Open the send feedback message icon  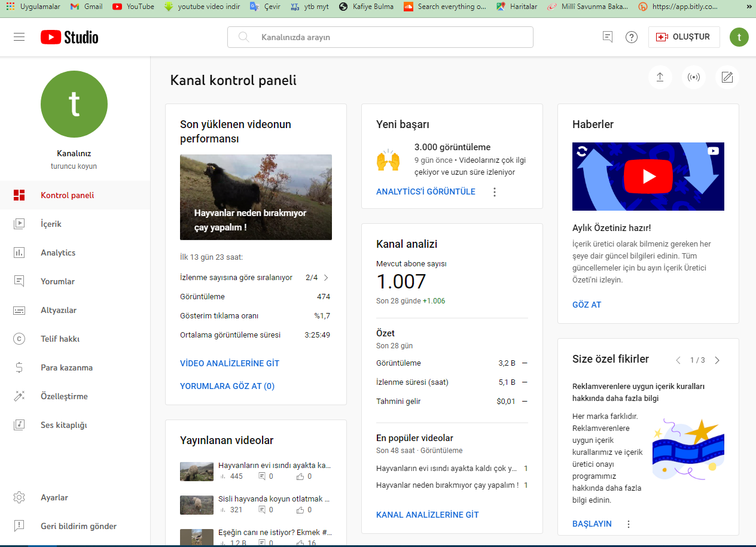coord(608,37)
